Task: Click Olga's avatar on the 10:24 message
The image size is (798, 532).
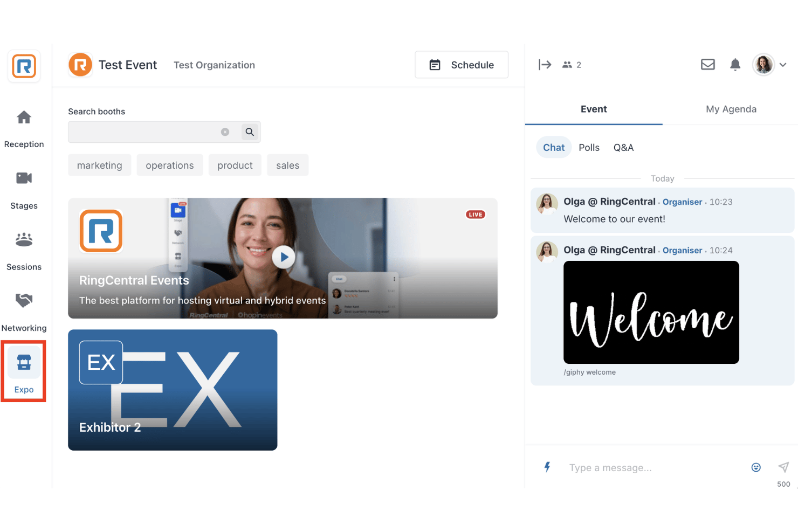Action: click(x=547, y=252)
